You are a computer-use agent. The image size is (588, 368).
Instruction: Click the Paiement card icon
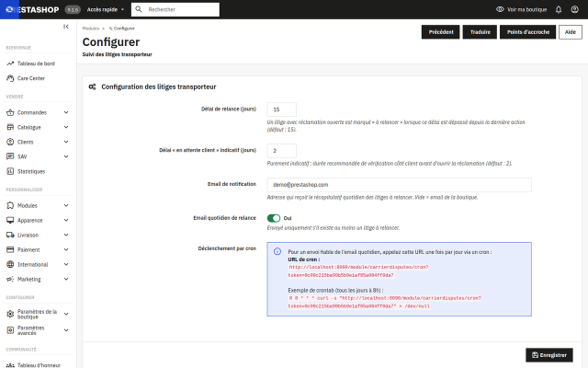10,249
